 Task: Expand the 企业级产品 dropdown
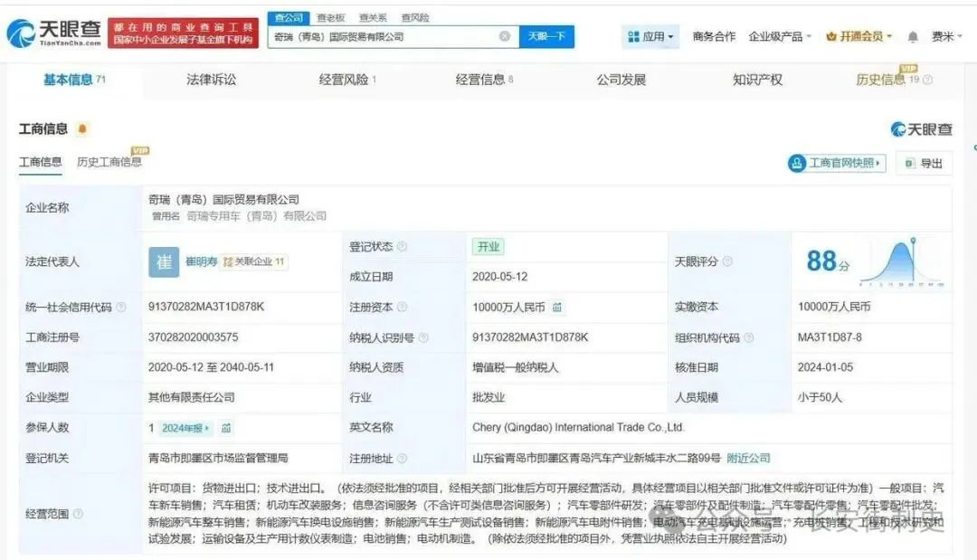point(780,37)
